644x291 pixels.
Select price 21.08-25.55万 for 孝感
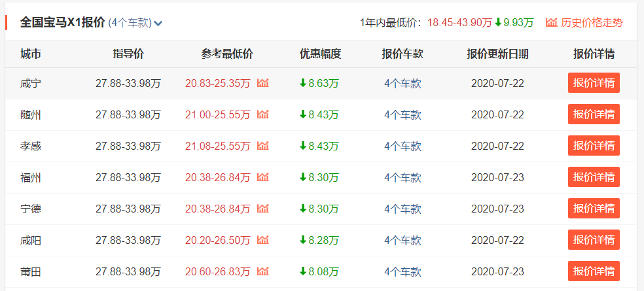coord(218,146)
